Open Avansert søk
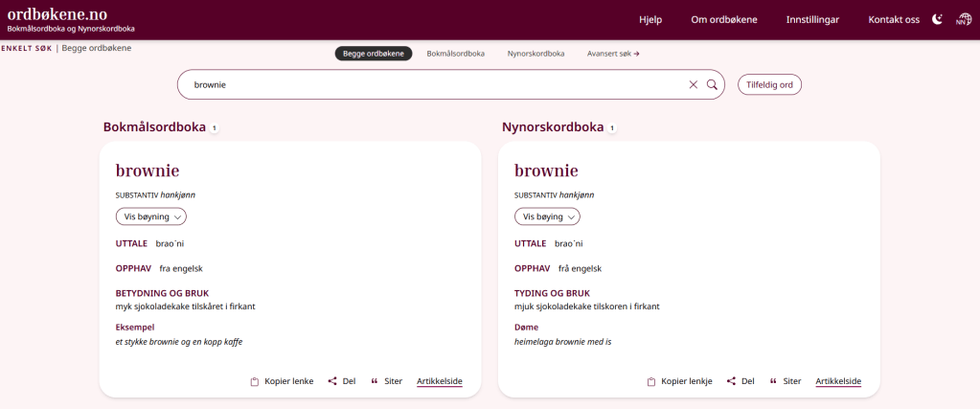 (613, 54)
